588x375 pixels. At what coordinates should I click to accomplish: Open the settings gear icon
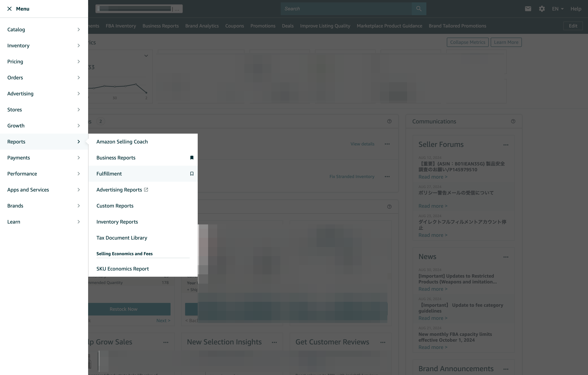[542, 9]
